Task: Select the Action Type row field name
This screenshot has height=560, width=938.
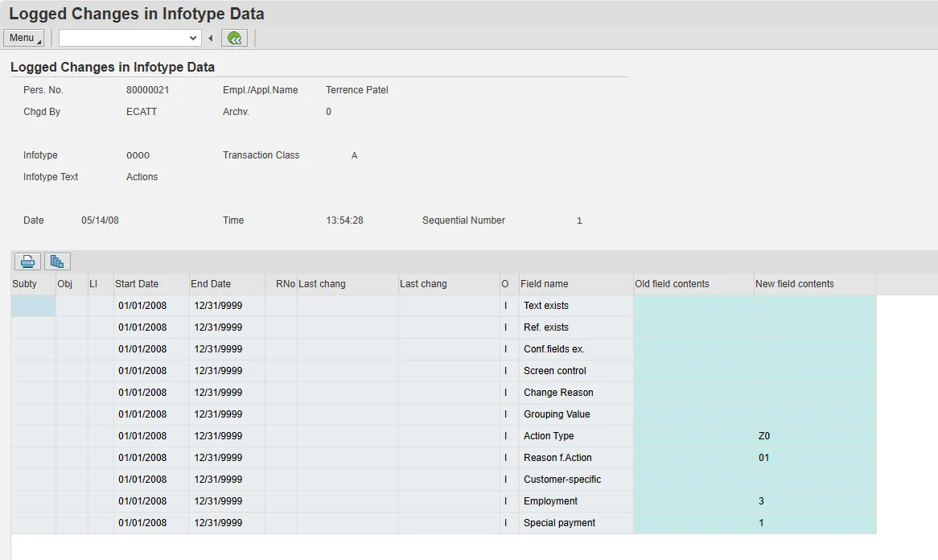Action: coord(549,436)
